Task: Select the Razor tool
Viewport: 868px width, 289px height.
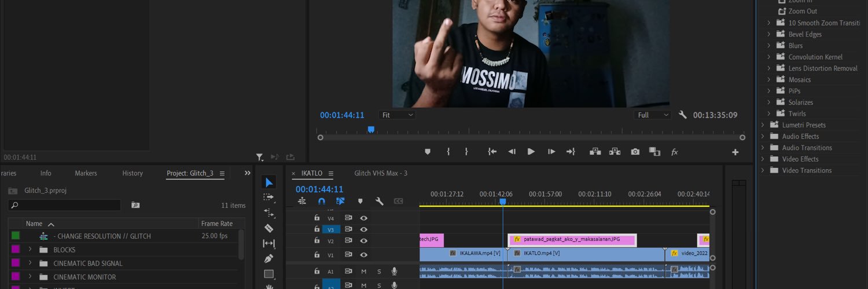Action: pyautogui.click(x=269, y=228)
